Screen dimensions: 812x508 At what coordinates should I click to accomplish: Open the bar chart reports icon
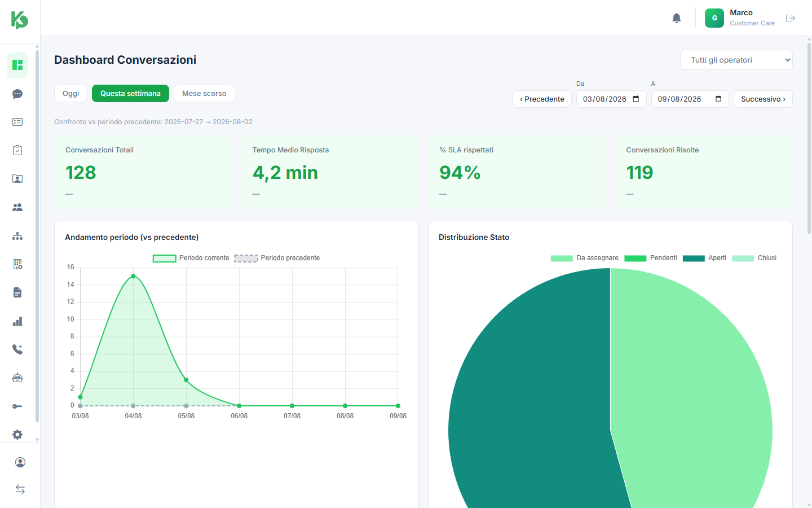point(17,321)
